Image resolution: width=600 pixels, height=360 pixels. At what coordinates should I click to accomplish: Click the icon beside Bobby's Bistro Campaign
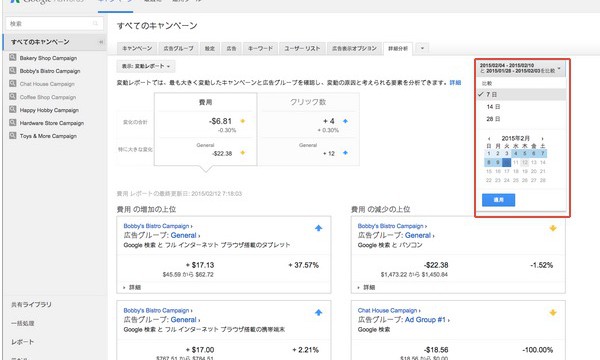tap(13, 70)
